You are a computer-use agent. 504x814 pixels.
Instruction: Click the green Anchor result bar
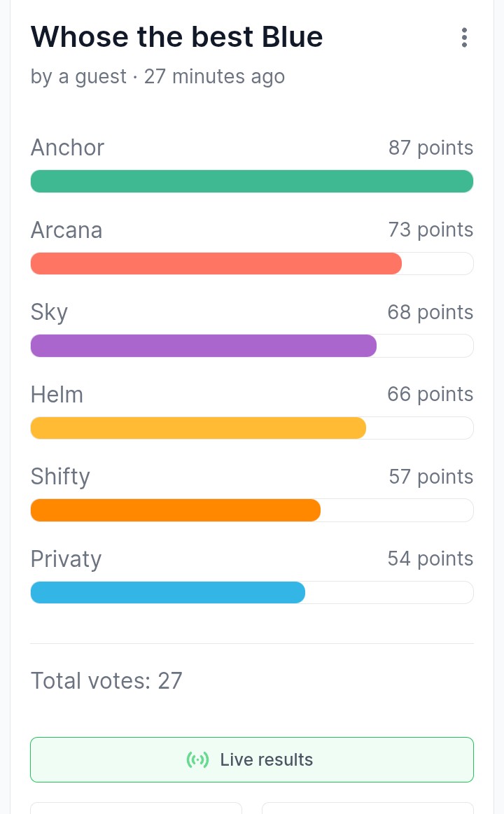(x=252, y=181)
